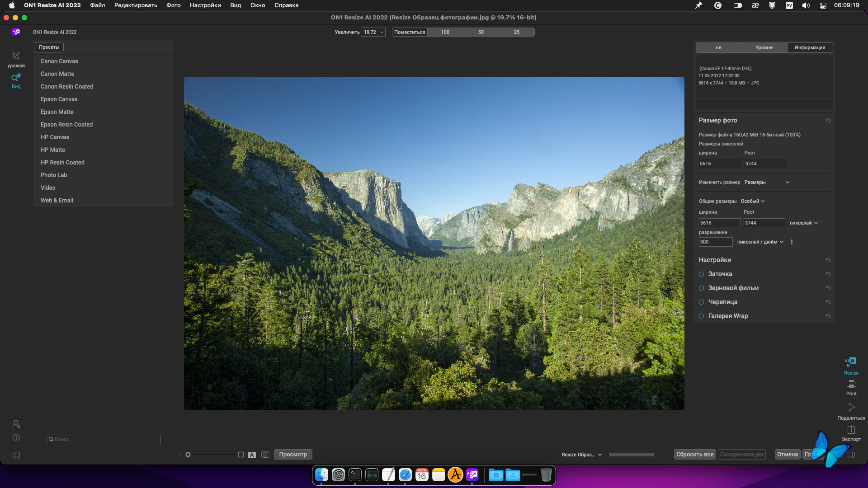Enable the Галерея Wrap setting
868x488 pixels.
702,316
